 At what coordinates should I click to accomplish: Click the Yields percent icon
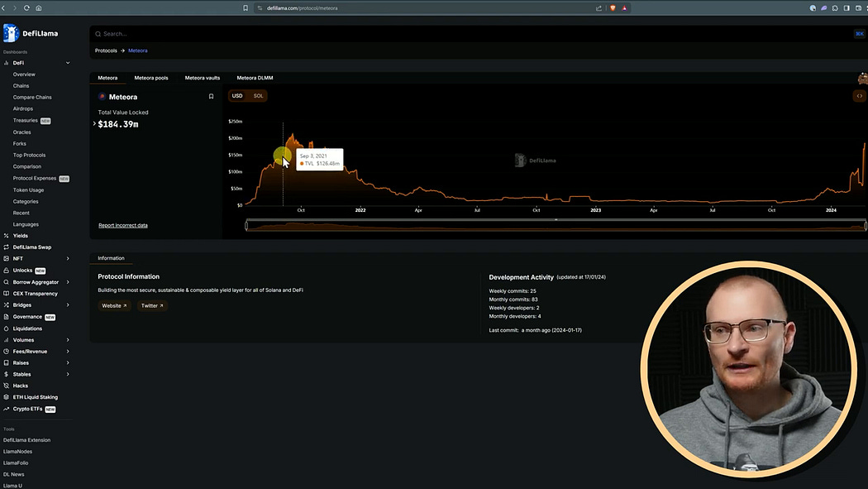6,236
